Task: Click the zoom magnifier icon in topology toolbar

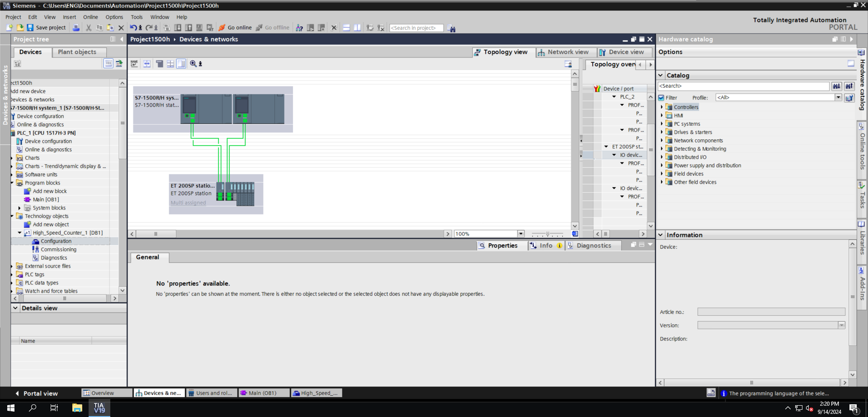Action: click(x=193, y=64)
